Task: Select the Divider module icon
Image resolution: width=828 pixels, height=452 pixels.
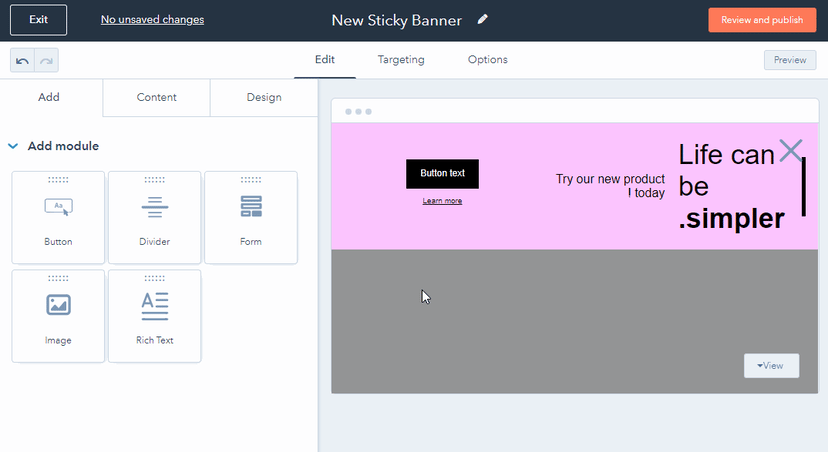Action: tap(155, 206)
